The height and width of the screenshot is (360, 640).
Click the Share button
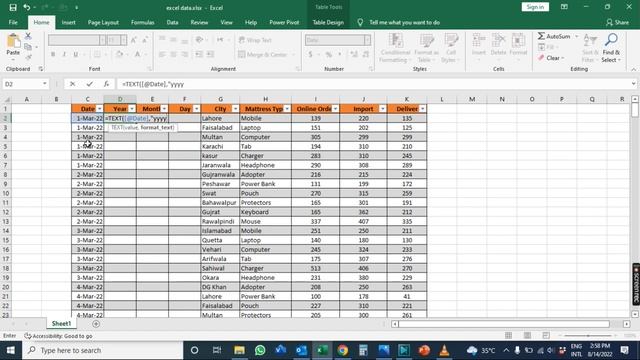click(618, 22)
